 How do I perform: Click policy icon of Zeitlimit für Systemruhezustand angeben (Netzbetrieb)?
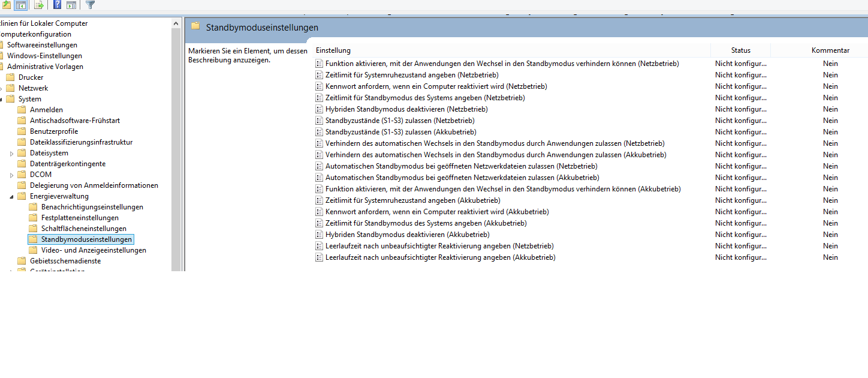[319, 75]
